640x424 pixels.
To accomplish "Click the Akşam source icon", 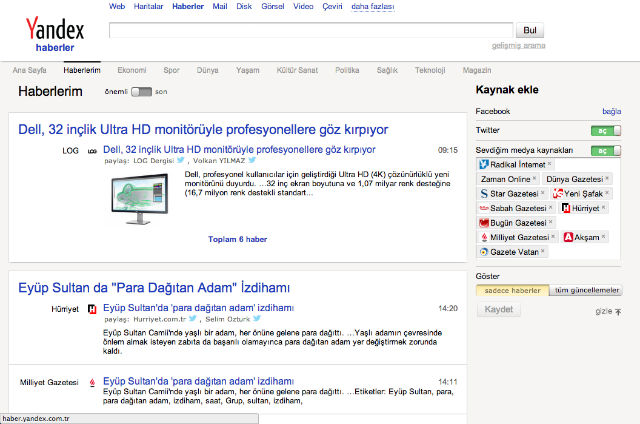I will tap(568, 237).
